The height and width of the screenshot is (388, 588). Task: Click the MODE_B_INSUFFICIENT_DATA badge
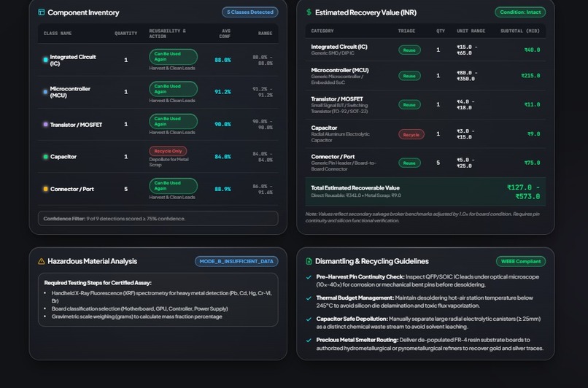[236, 261]
